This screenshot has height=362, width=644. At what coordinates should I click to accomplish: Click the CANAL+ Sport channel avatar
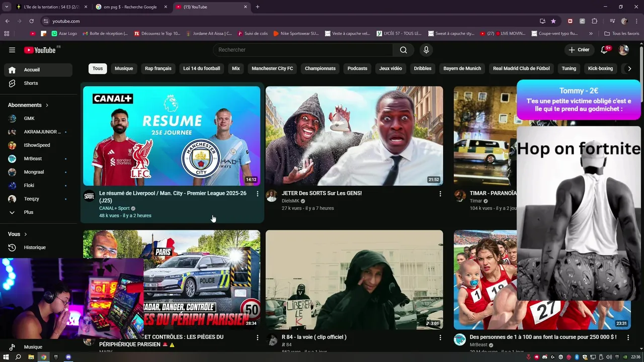click(x=89, y=196)
